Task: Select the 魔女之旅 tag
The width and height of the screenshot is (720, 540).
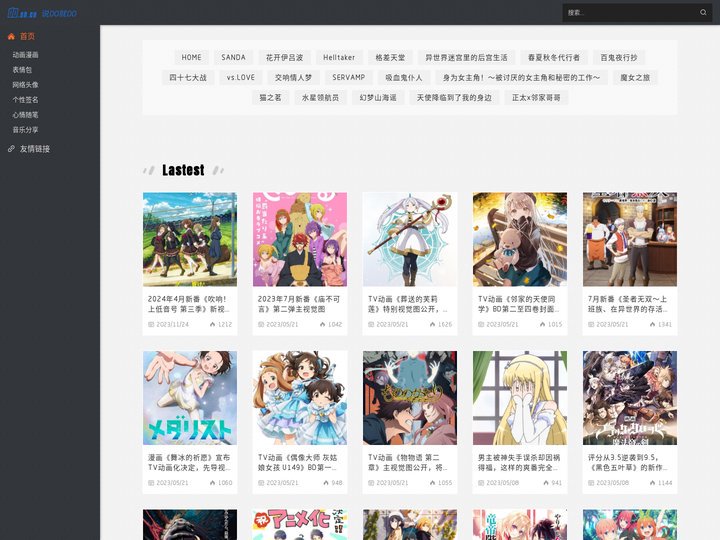Action: click(635, 78)
